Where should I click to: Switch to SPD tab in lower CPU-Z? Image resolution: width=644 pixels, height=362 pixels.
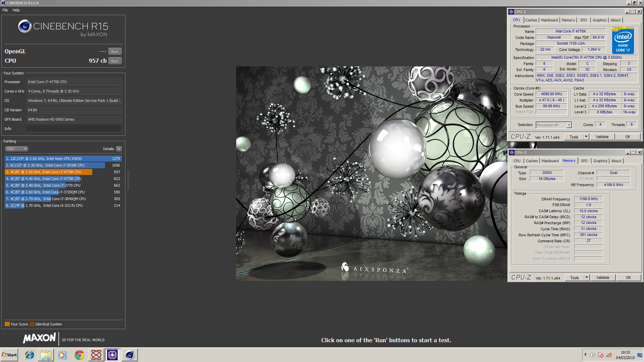click(584, 161)
